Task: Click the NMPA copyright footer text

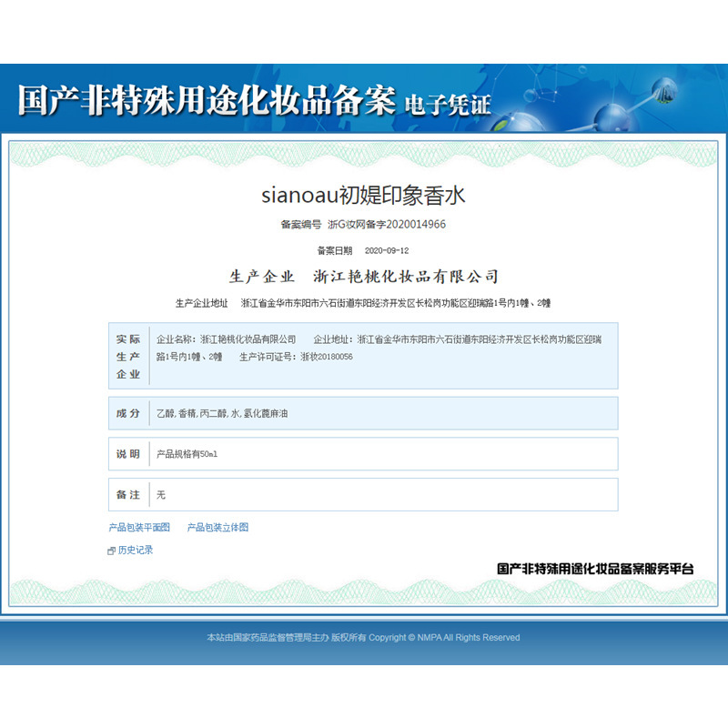Action: pyautogui.click(x=363, y=638)
